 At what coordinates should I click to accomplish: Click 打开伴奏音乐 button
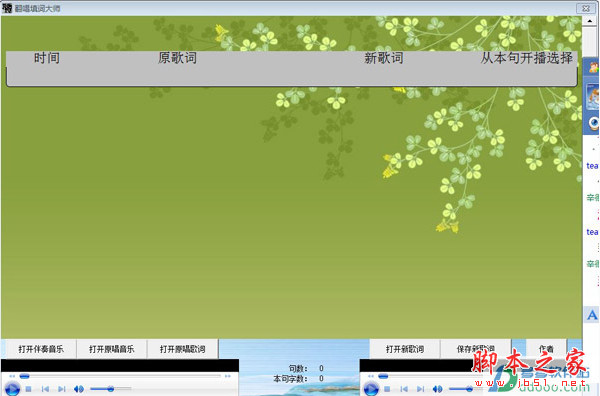tap(41, 349)
